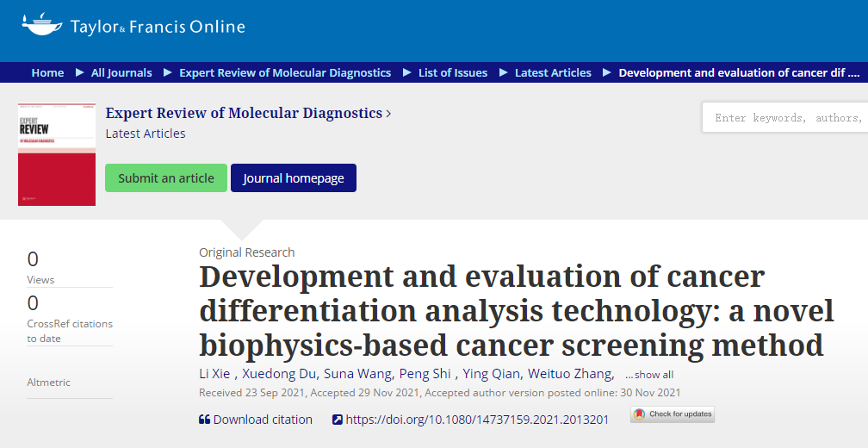
Task: Open the Expert Review journal cover thumbnail
Action: point(56,154)
